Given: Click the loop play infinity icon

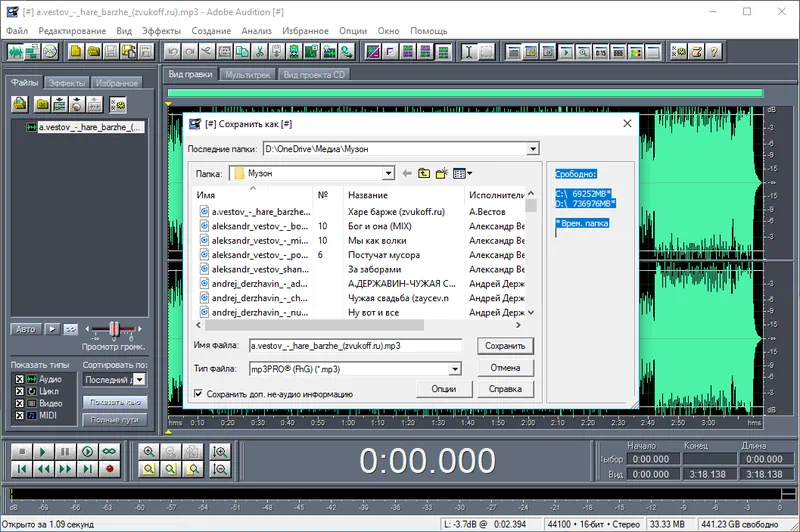Looking at the screenshot, I should [108, 452].
